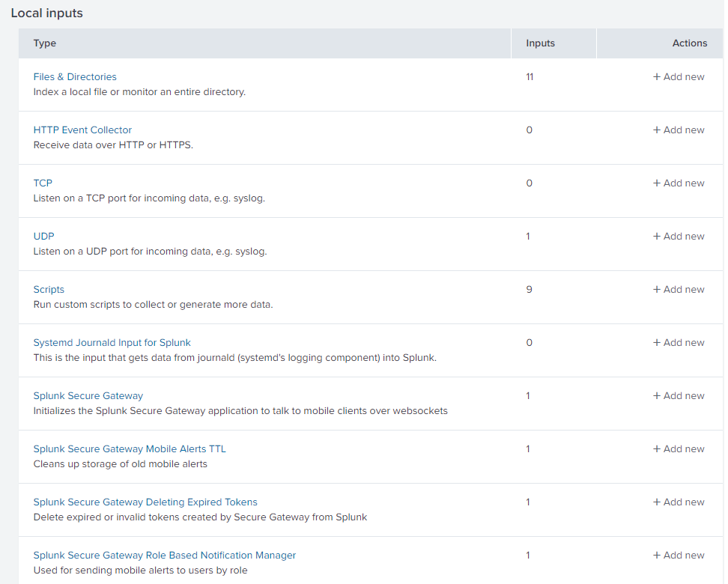Add new TCP input
The width and height of the screenshot is (728, 584).
679,183
